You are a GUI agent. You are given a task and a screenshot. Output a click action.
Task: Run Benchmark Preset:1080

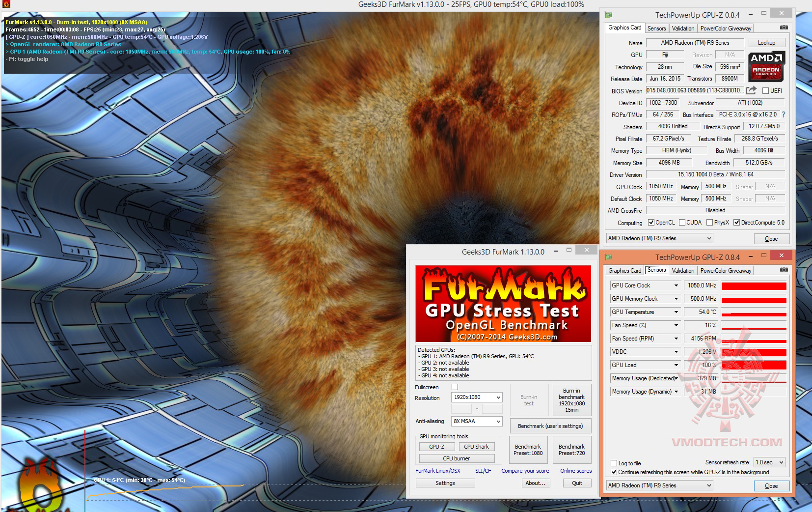[528, 450]
